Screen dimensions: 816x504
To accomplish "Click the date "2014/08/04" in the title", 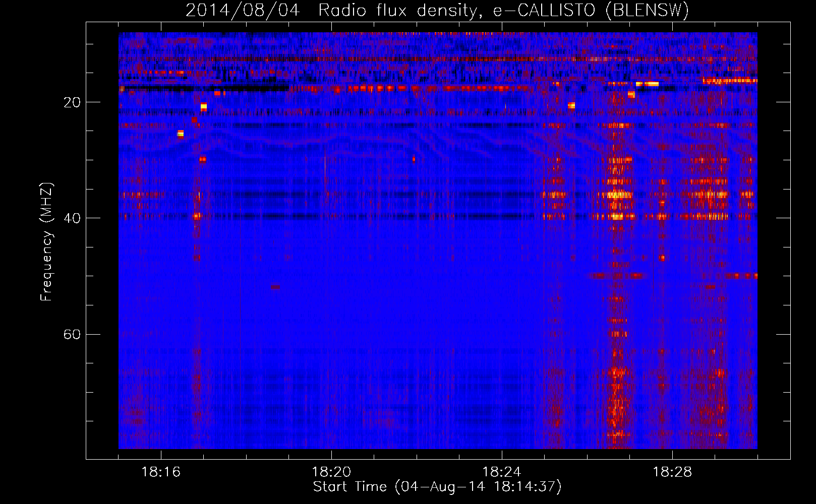I will [x=243, y=10].
